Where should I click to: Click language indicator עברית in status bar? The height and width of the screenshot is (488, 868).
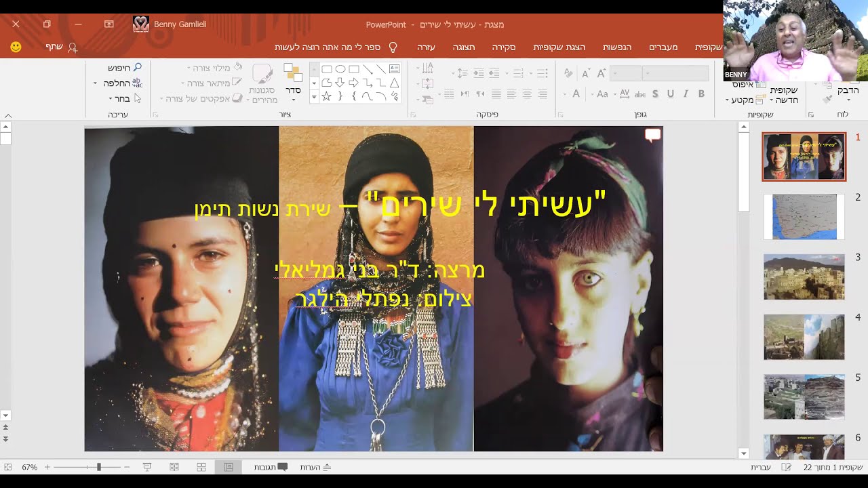click(x=760, y=467)
